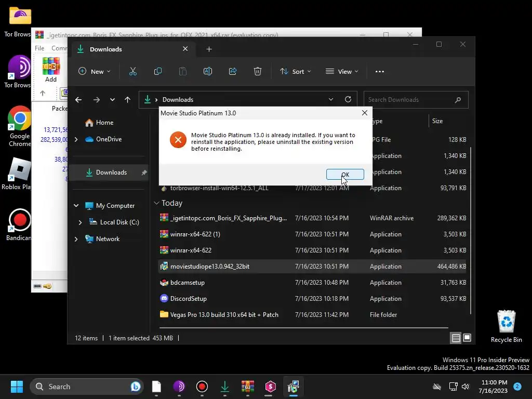Go back with the back arrow
The image size is (532, 399).
tap(78, 100)
